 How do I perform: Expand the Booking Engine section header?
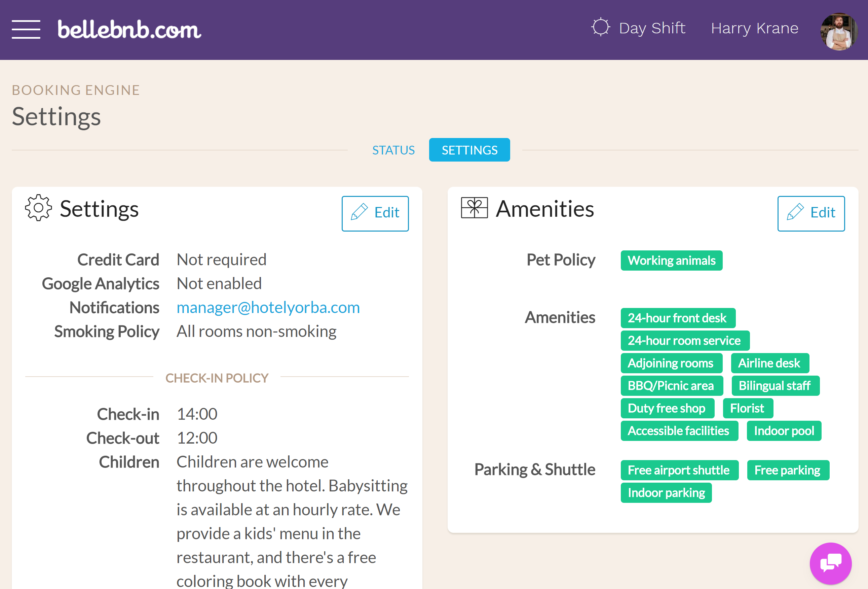[76, 90]
